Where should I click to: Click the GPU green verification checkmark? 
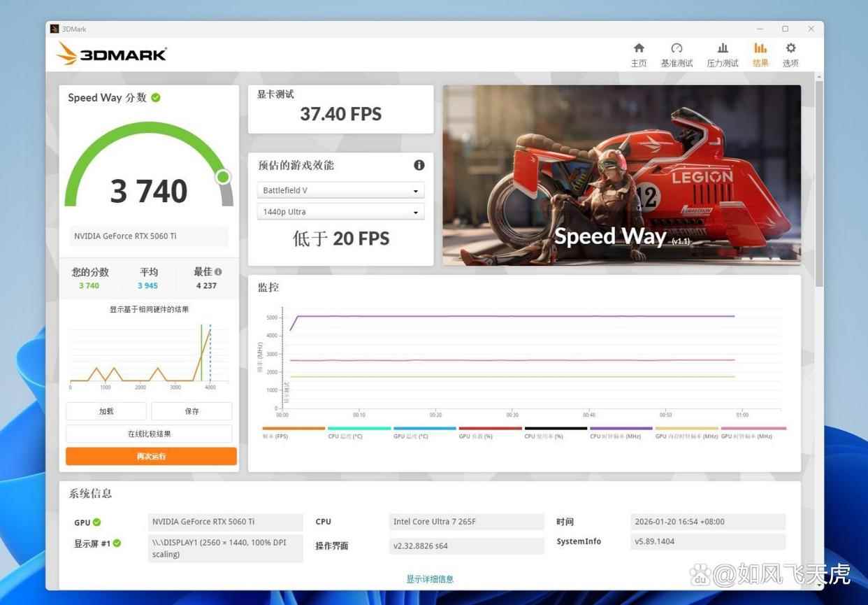point(97,522)
